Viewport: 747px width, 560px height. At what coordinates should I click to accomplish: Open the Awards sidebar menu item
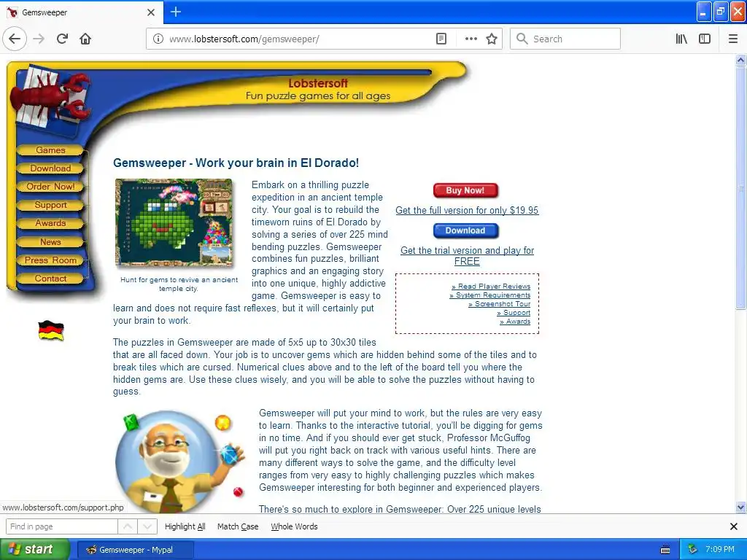point(50,223)
